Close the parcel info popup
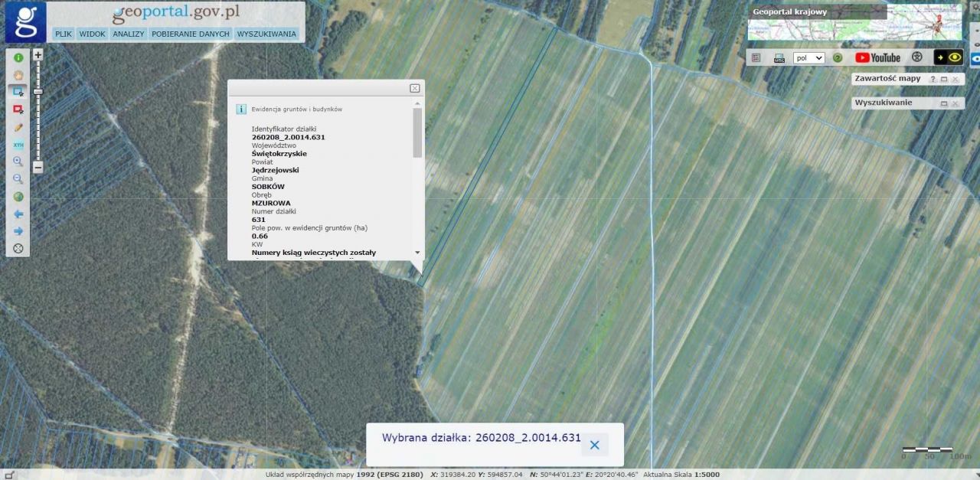This screenshot has width=980, height=480. pos(414,88)
